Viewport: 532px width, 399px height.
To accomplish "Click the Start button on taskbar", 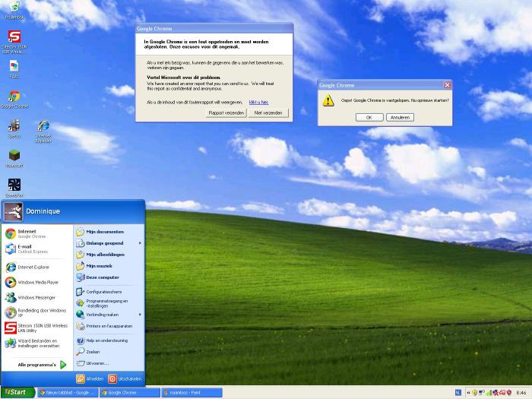I will (17, 392).
